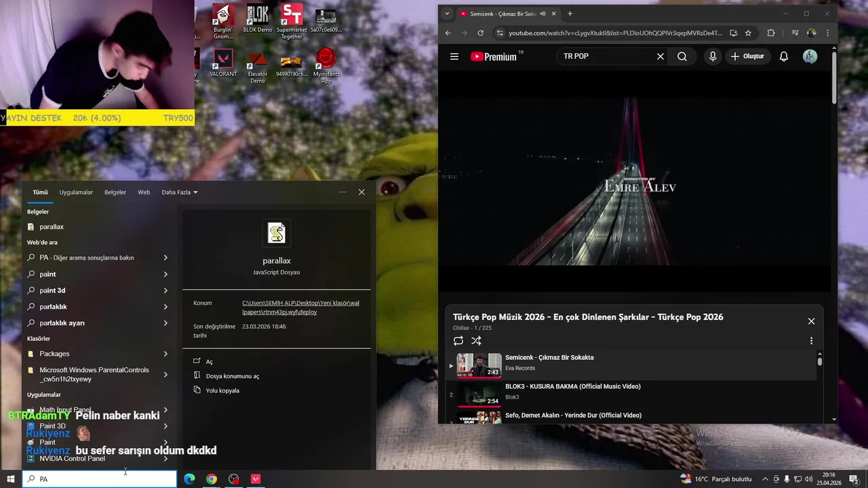
Task: Expand the 'PA - Diğer arama sonuçlarına bakın' arrow
Action: (165, 258)
